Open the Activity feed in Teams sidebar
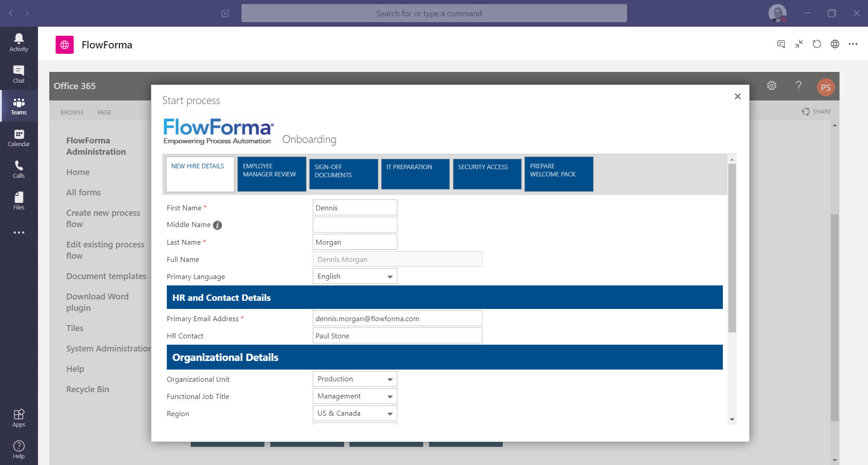868x465 pixels. (19, 42)
